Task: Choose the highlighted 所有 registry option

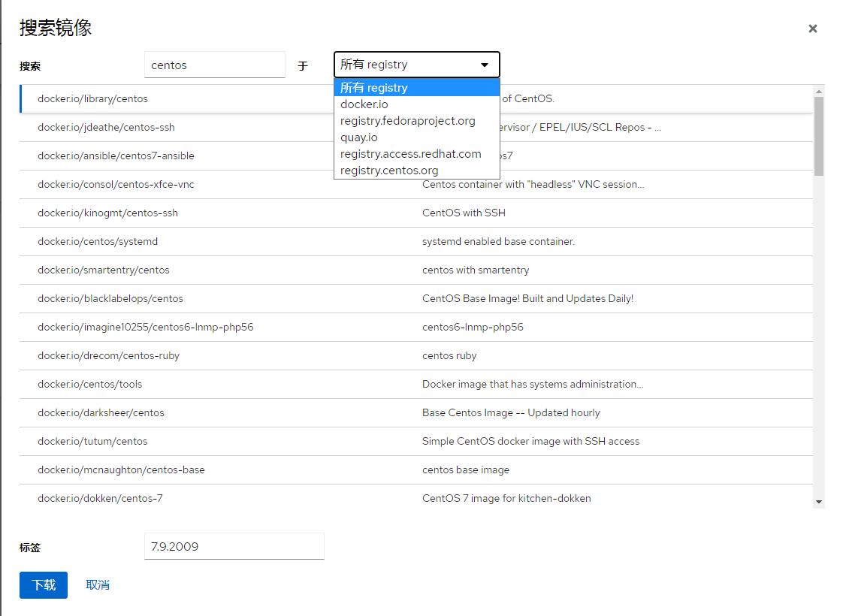Action: click(x=417, y=88)
